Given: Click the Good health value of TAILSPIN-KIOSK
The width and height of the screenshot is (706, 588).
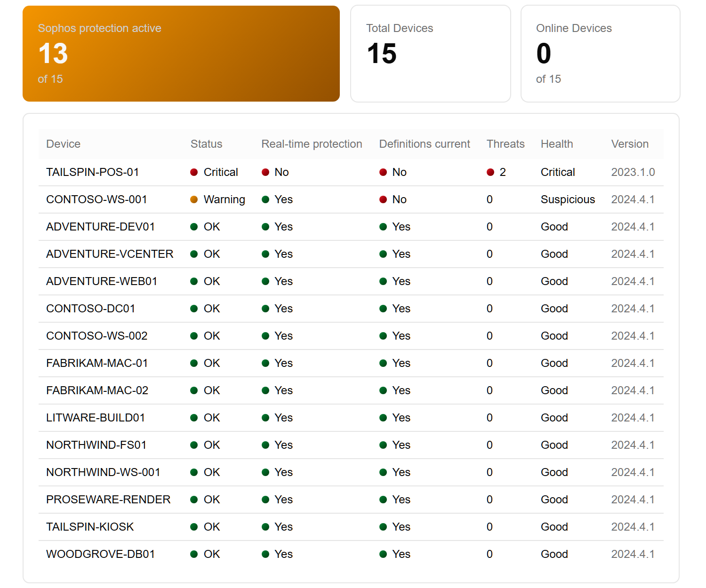Looking at the screenshot, I should tap(554, 527).
